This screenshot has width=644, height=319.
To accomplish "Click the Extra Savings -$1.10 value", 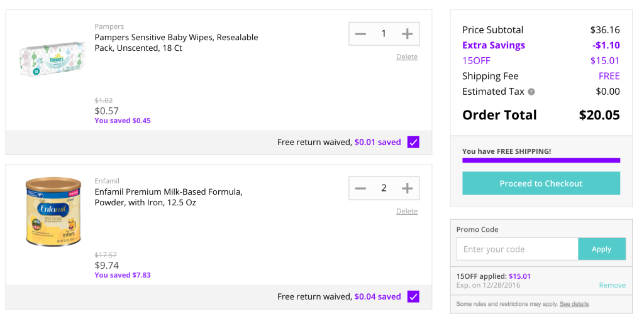I will click(606, 45).
